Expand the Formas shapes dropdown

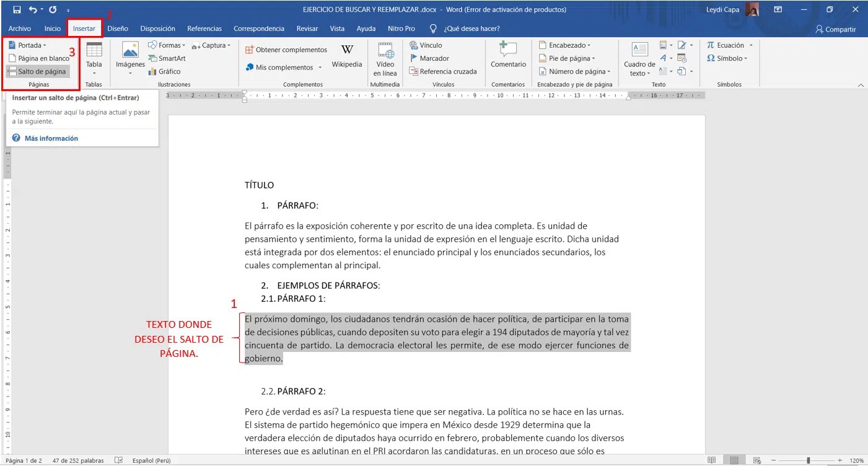[183, 45]
